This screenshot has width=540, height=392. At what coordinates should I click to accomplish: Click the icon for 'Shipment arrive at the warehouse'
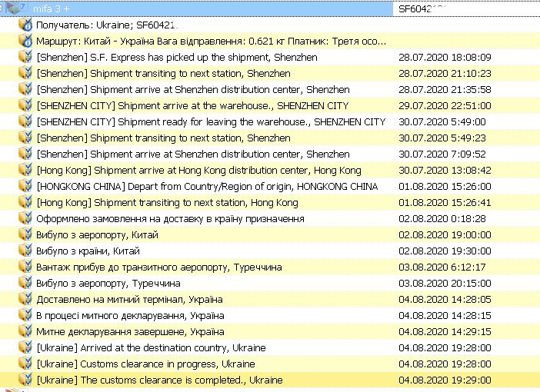(25, 105)
